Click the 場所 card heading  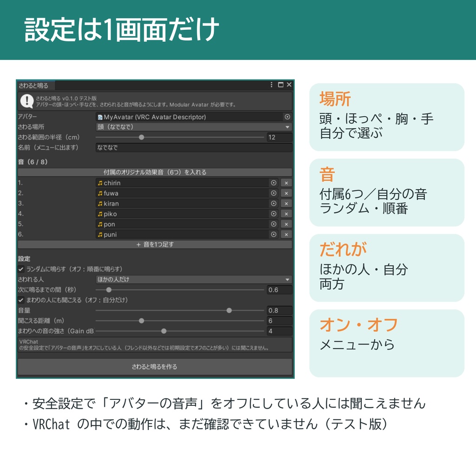335,99
